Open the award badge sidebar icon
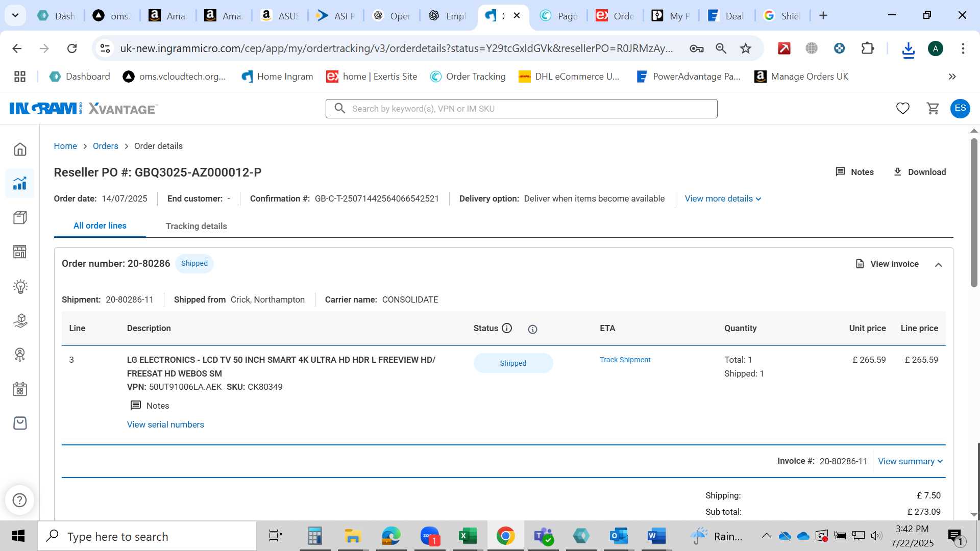Image resolution: width=980 pixels, height=551 pixels. pos(20,355)
